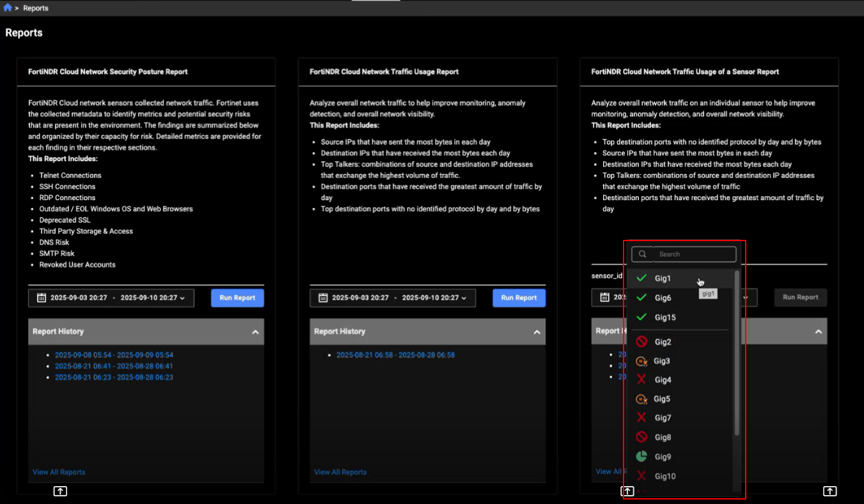This screenshot has height=504, width=864.
Task: Click the sensor dropdown list scrollbar
Action: click(x=737, y=353)
